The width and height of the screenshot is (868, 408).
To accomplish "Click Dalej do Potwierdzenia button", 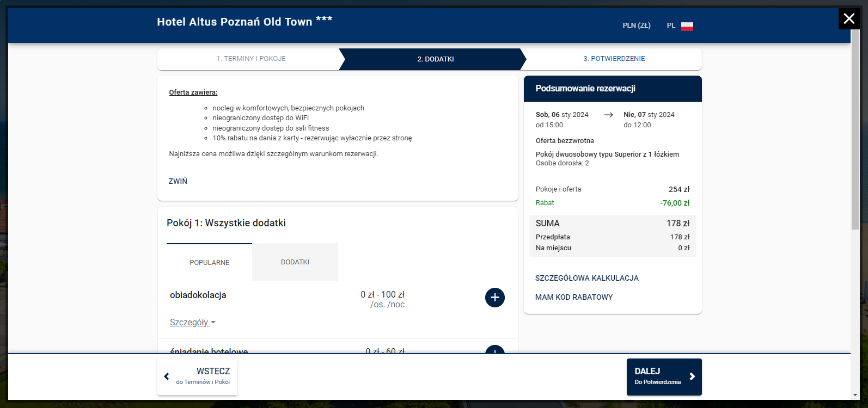I will pos(664,376).
